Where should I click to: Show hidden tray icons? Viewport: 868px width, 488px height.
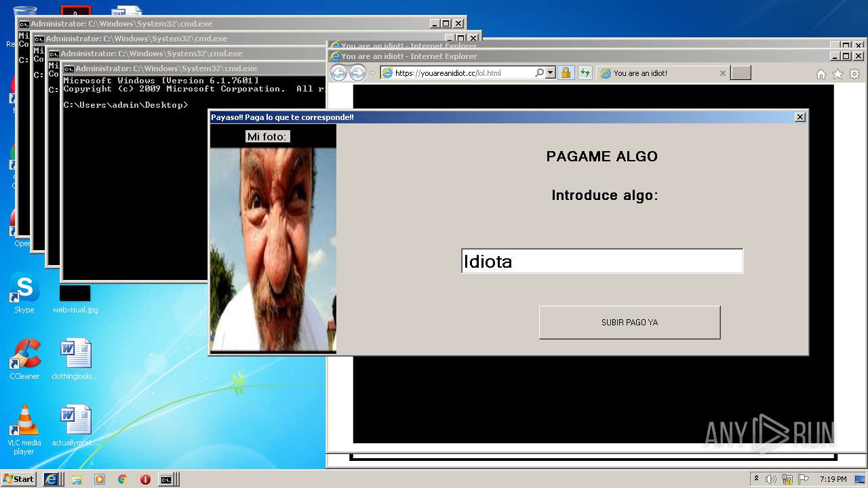[756, 479]
